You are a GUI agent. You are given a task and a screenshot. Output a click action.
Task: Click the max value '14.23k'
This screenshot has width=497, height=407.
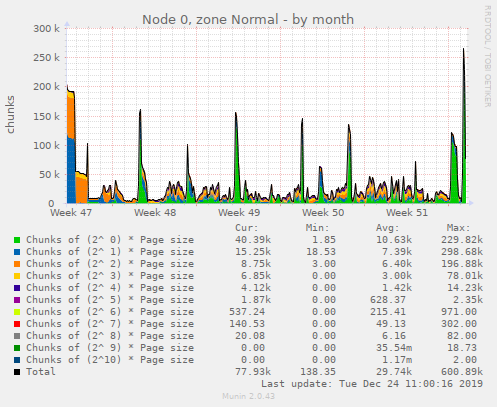pyautogui.click(x=465, y=288)
